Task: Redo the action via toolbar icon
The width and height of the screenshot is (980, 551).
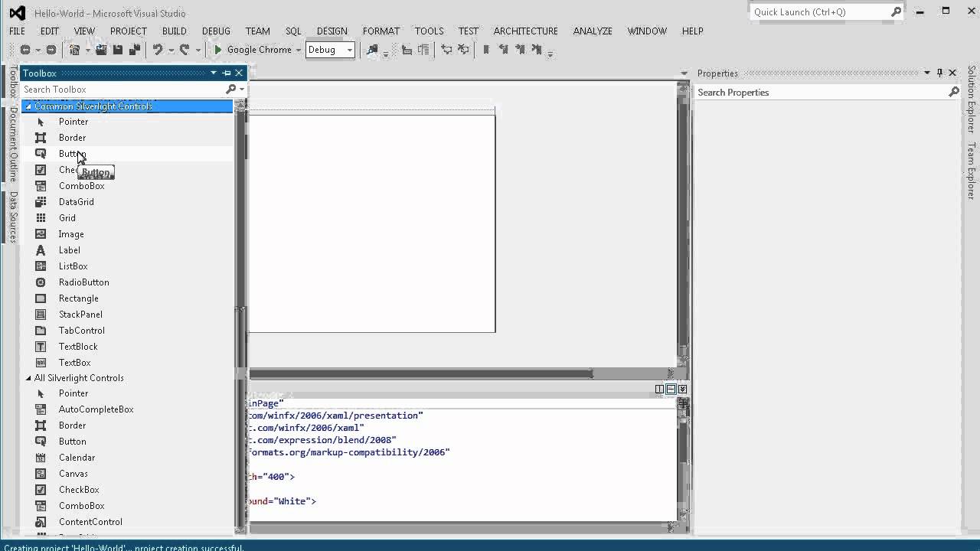Action: (185, 50)
